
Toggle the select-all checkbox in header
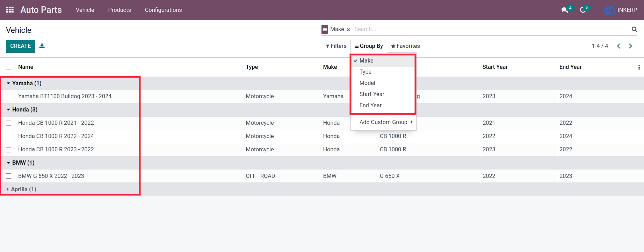(x=9, y=67)
